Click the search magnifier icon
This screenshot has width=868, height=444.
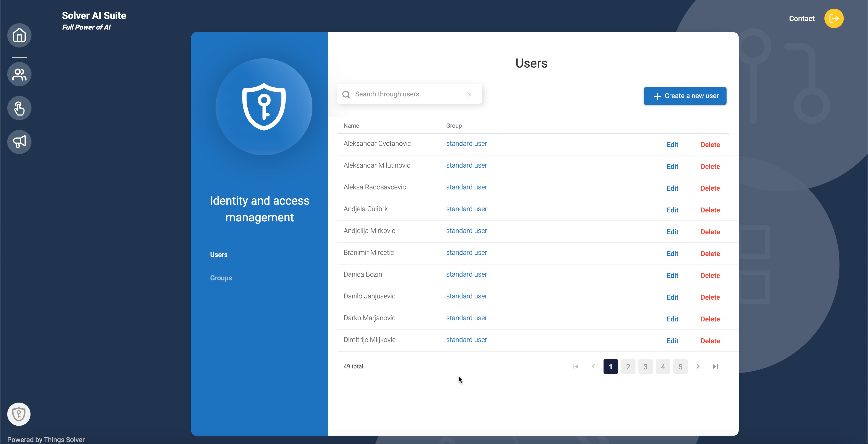pyautogui.click(x=346, y=94)
